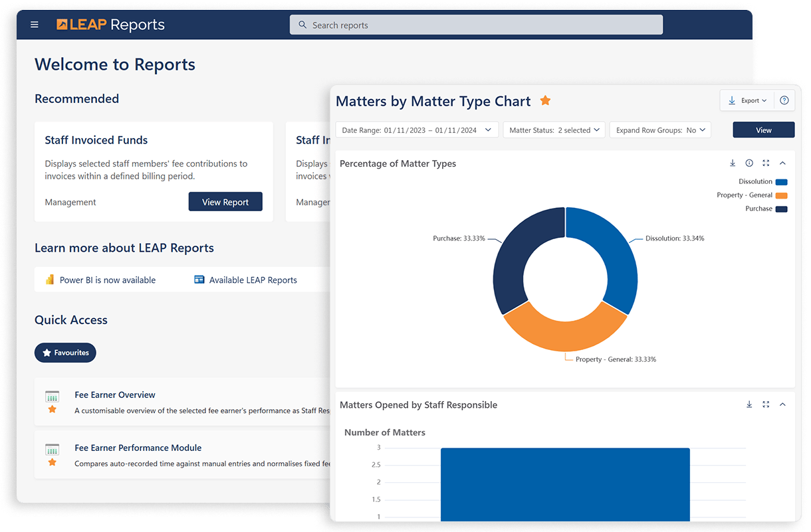The width and height of the screenshot is (811, 532).
Task: Toggle favourite star on Matters by Matter Type Chart
Action: point(545,101)
